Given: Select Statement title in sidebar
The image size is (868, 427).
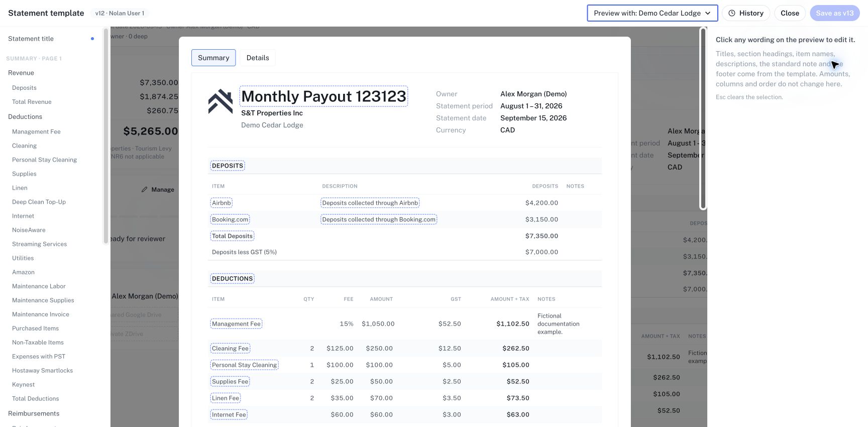Looking at the screenshot, I should coord(31,39).
